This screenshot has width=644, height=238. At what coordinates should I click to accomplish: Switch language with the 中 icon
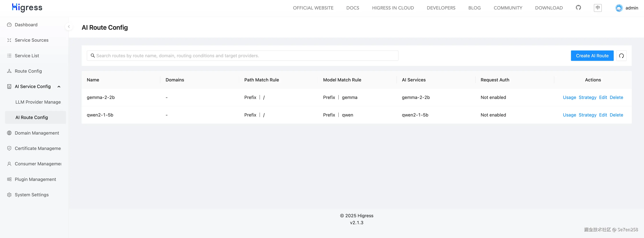(x=598, y=8)
